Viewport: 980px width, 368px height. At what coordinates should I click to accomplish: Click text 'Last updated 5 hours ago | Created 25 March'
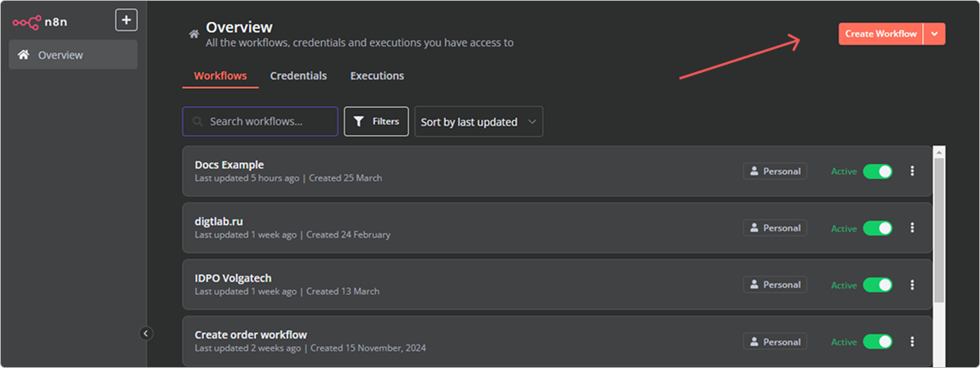(x=288, y=178)
